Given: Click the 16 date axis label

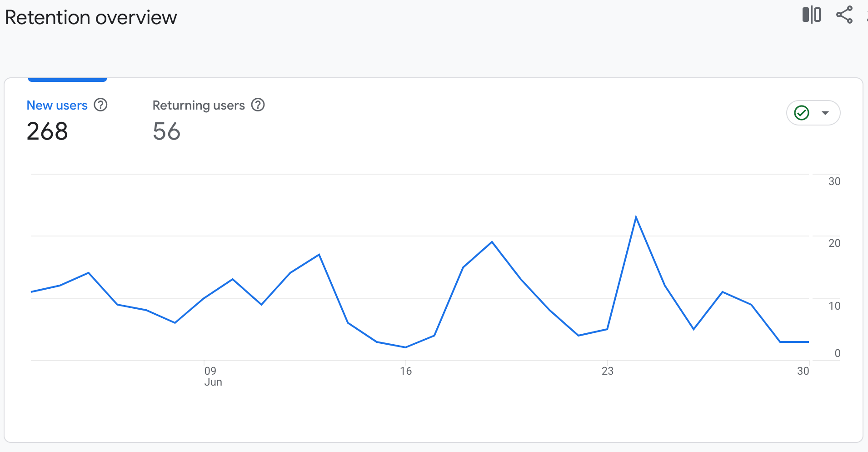Looking at the screenshot, I should point(406,371).
